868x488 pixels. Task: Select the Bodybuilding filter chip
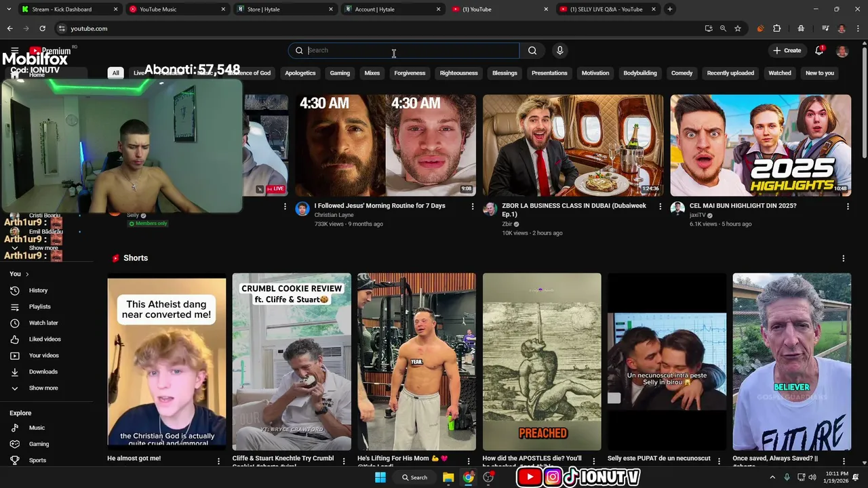coord(640,73)
